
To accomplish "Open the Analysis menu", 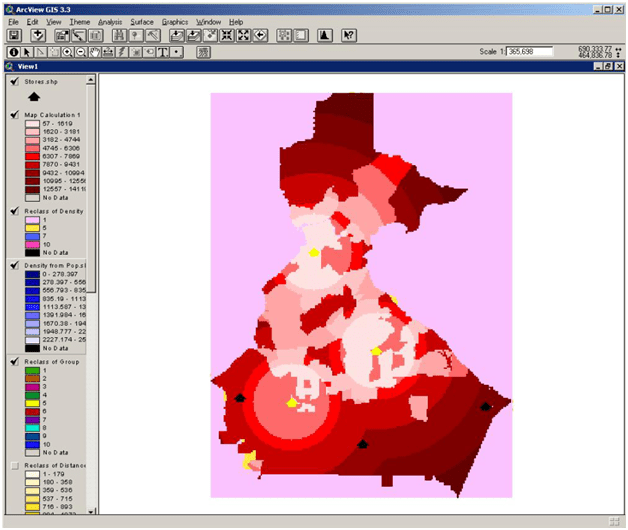I will [x=110, y=21].
